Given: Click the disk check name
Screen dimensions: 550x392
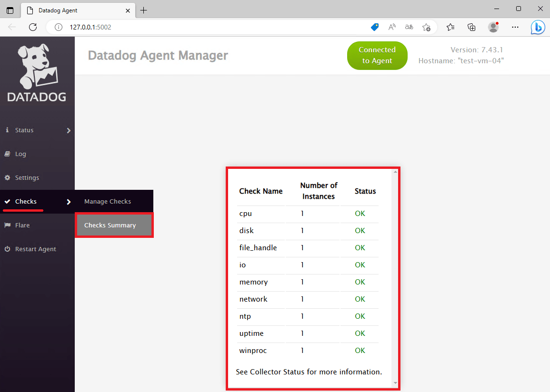Looking at the screenshot, I should tap(246, 231).
